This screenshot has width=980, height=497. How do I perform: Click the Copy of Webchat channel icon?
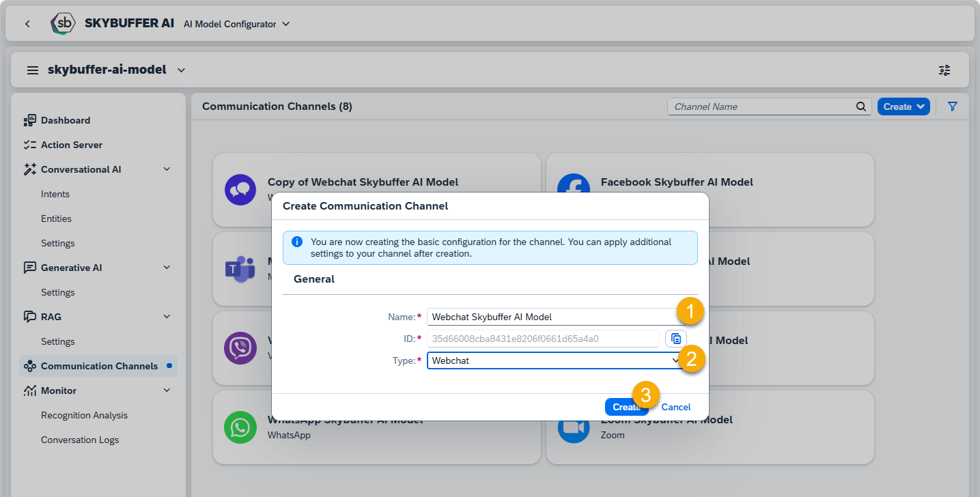(240, 190)
